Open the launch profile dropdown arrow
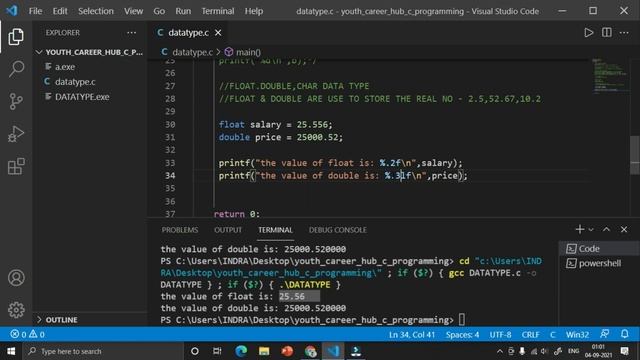This screenshot has height=360, width=640. pos(591,230)
